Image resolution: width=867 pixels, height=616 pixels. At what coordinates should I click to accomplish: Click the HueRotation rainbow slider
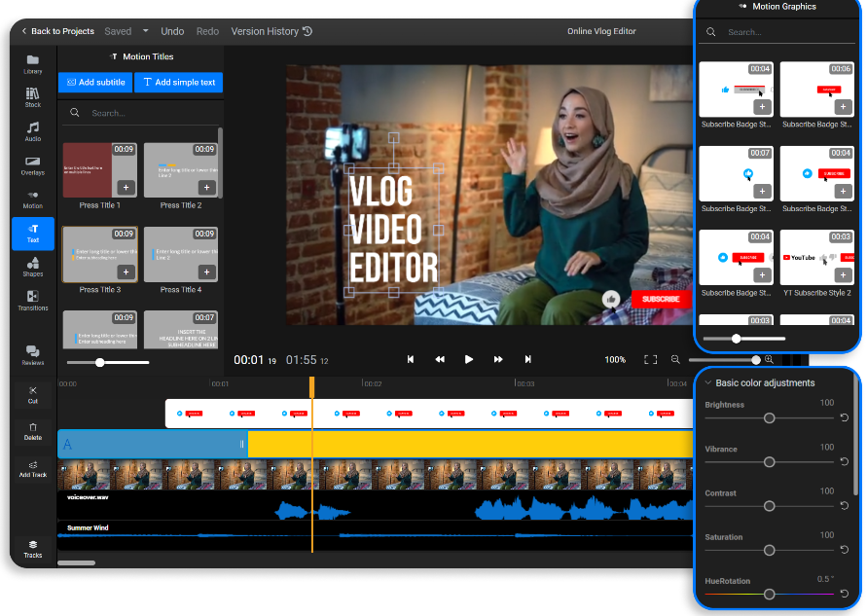pos(769,594)
